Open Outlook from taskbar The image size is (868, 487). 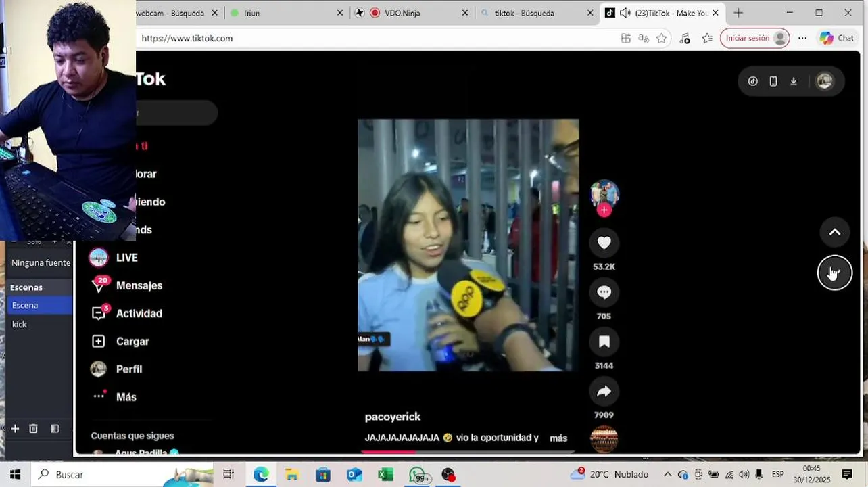coord(354,475)
